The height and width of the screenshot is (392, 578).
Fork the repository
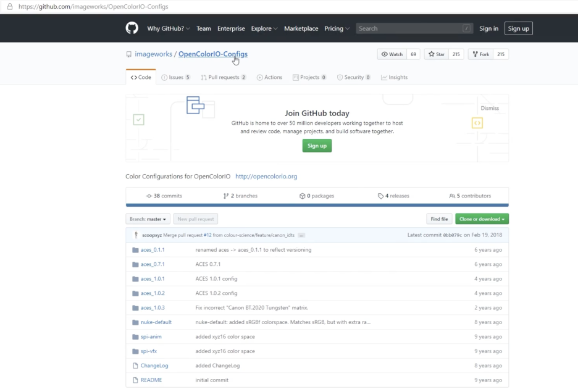(x=480, y=54)
